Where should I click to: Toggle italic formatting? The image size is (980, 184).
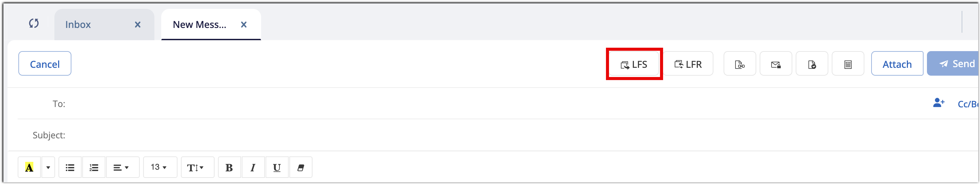point(253,168)
